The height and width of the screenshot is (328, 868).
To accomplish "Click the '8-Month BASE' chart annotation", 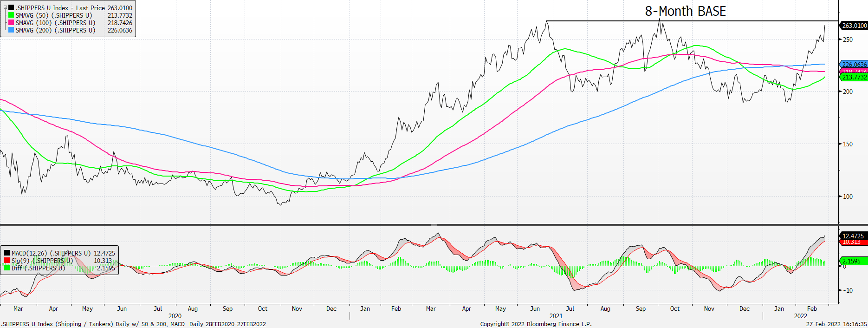I will coord(685,11).
